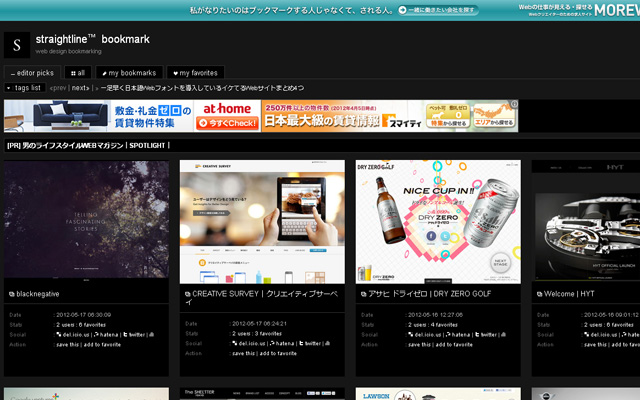Click the Smaity rental information ad banner
This screenshot has width=640, height=400.
click(390, 116)
